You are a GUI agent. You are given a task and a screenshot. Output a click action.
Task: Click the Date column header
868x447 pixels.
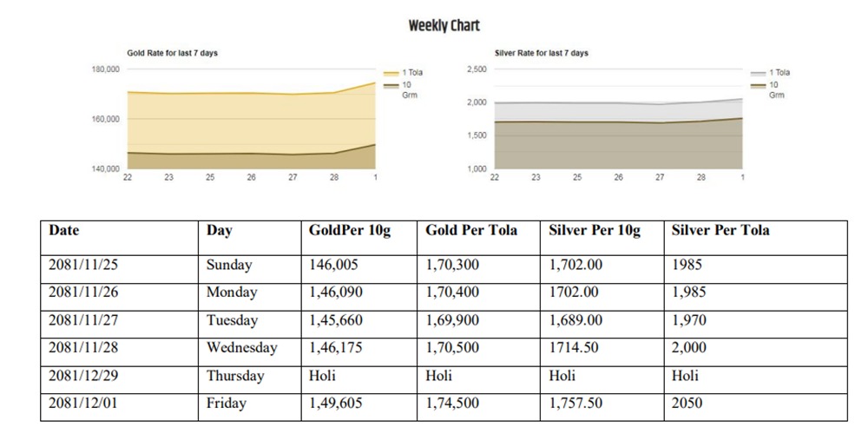[64, 230]
